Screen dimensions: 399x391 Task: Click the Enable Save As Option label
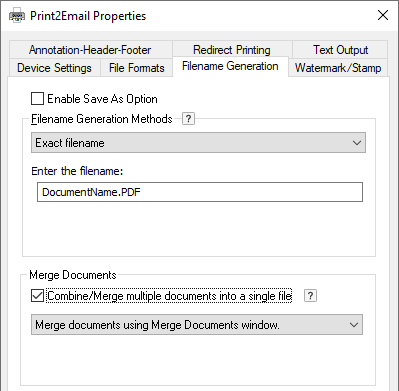pyautogui.click(x=102, y=99)
